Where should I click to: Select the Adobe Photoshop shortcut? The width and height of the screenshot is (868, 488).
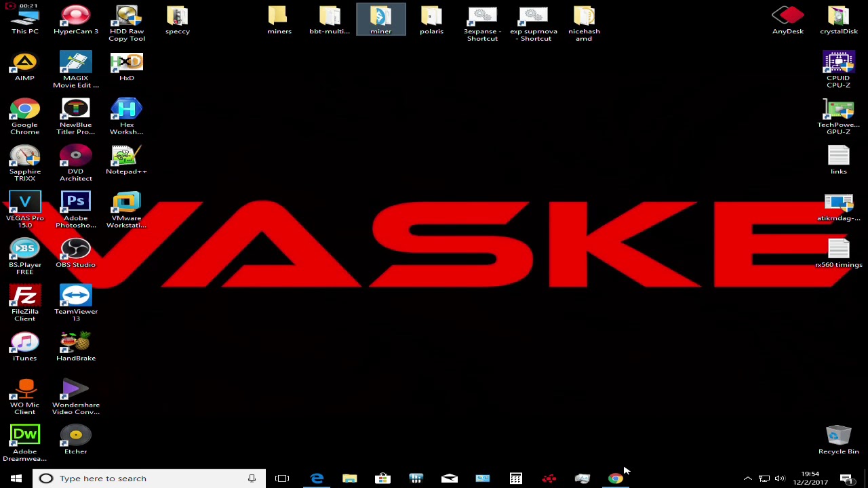point(75,211)
